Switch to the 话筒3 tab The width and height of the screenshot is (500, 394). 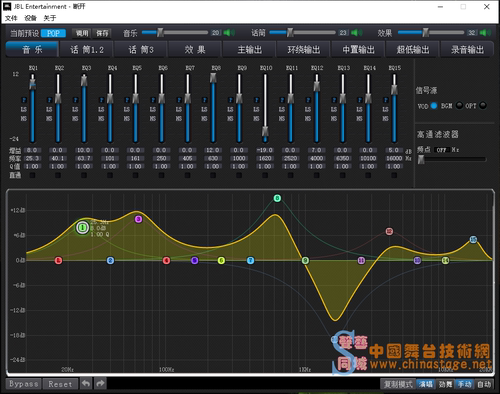[x=141, y=50]
